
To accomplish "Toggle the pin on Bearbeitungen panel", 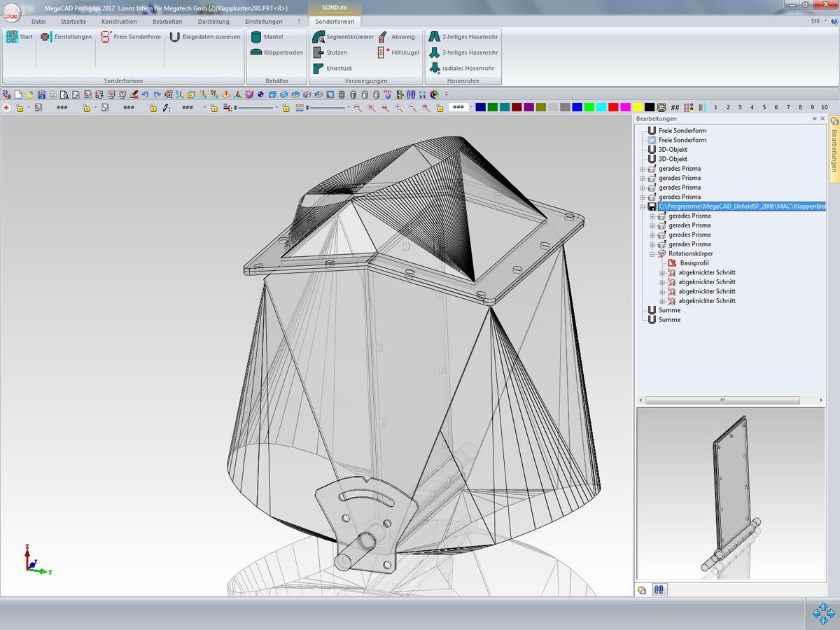I will tap(814, 119).
